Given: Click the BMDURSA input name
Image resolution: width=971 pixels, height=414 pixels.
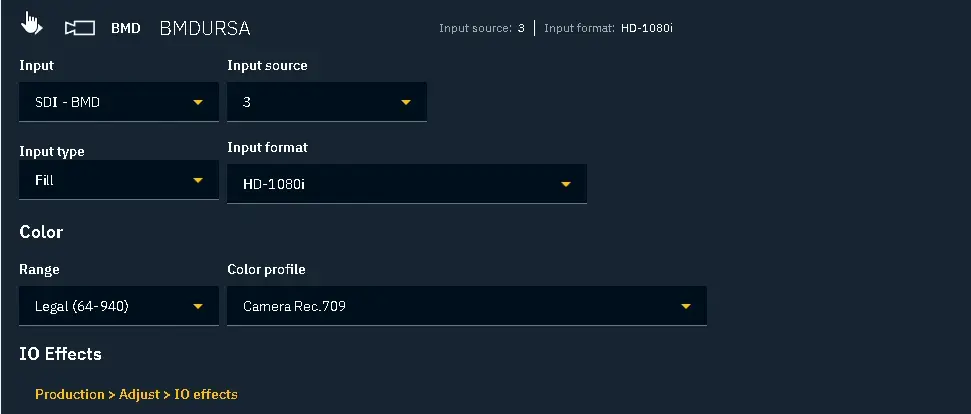Looking at the screenshot, I should 204,28.
